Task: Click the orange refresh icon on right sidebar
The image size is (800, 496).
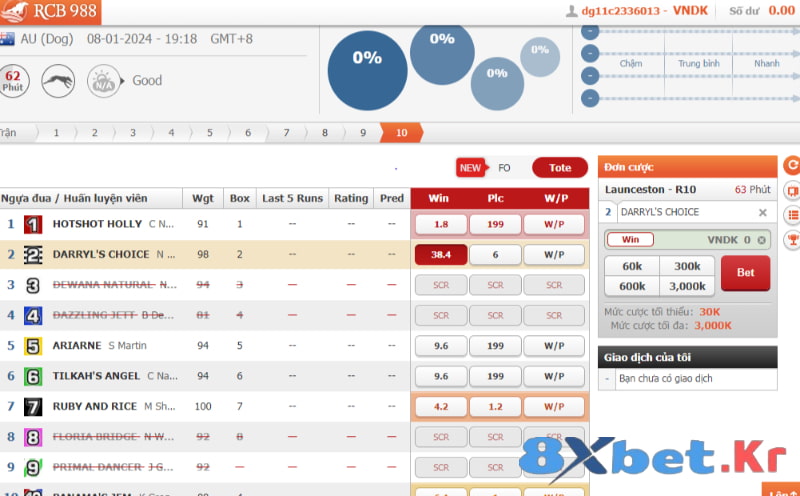Action: coord(791,165)
